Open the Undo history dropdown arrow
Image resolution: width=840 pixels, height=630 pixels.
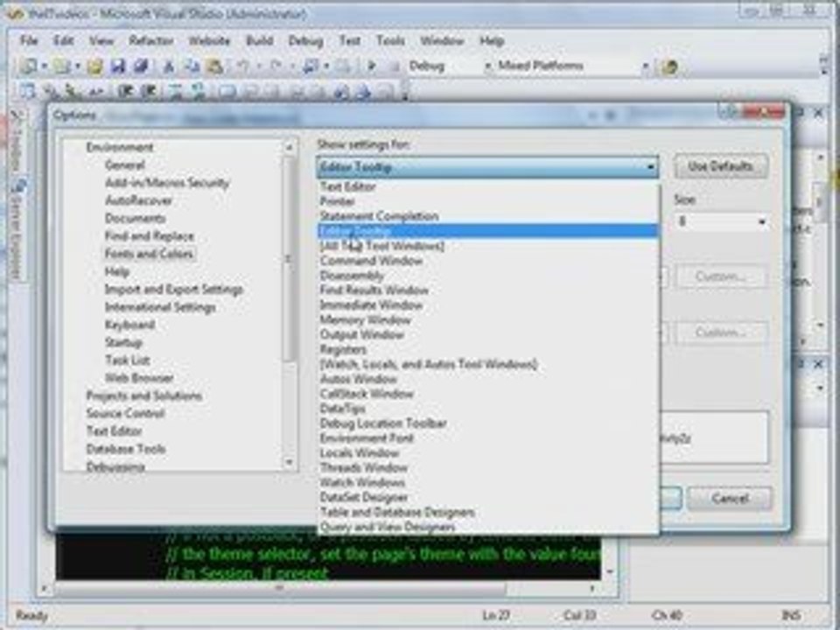259,66
